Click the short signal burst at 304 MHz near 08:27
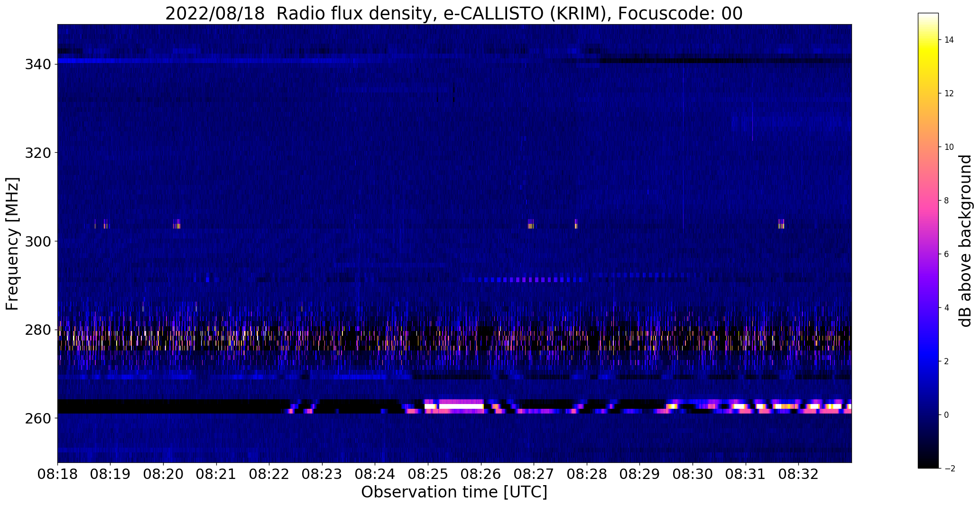This screenshot has height=506, width=980. point(531,224)
